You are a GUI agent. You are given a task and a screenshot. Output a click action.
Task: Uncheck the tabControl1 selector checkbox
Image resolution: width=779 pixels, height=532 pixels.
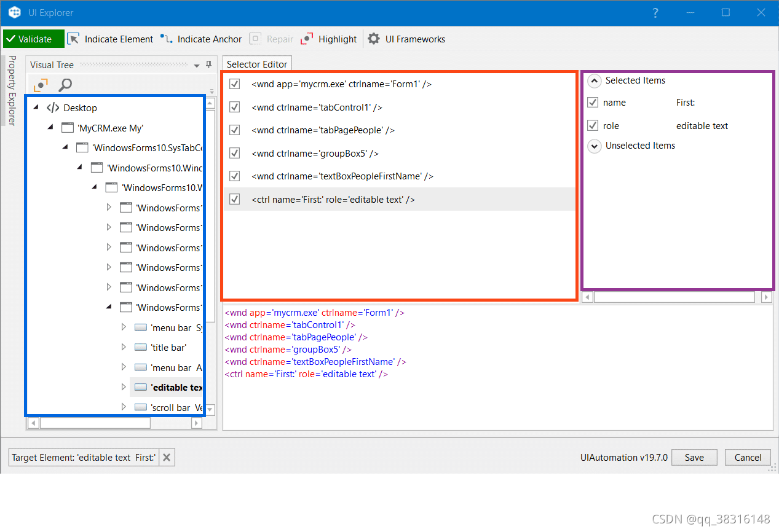coord(234,107)
